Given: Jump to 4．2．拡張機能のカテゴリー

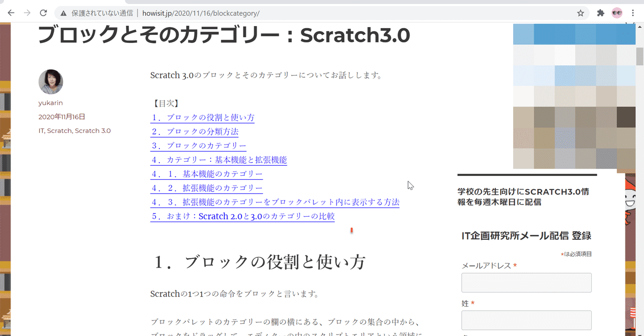Looking at the screenshot, I should 206,188.
